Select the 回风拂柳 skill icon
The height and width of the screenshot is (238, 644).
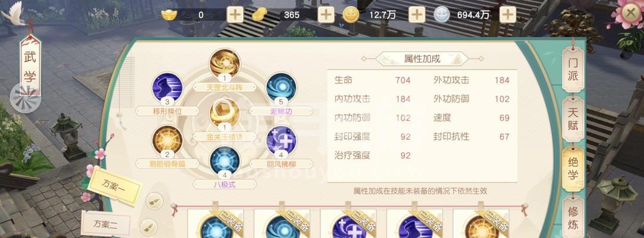281,140
